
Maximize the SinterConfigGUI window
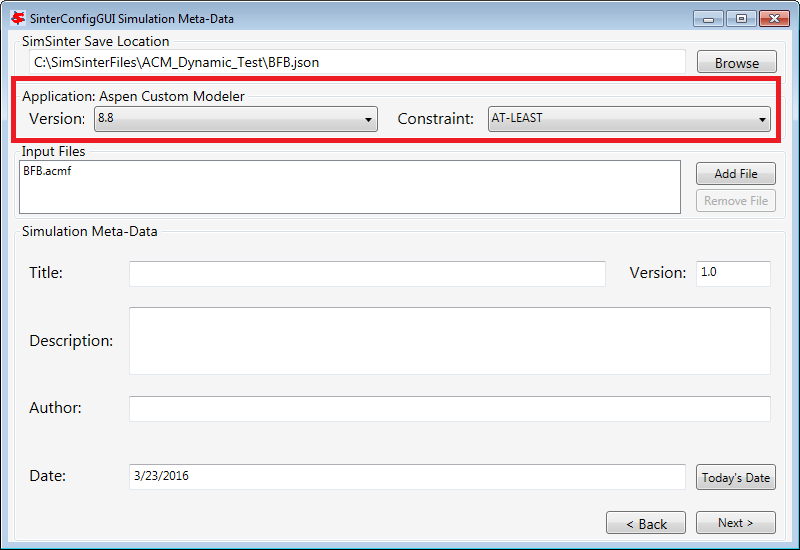coord(741,19)
